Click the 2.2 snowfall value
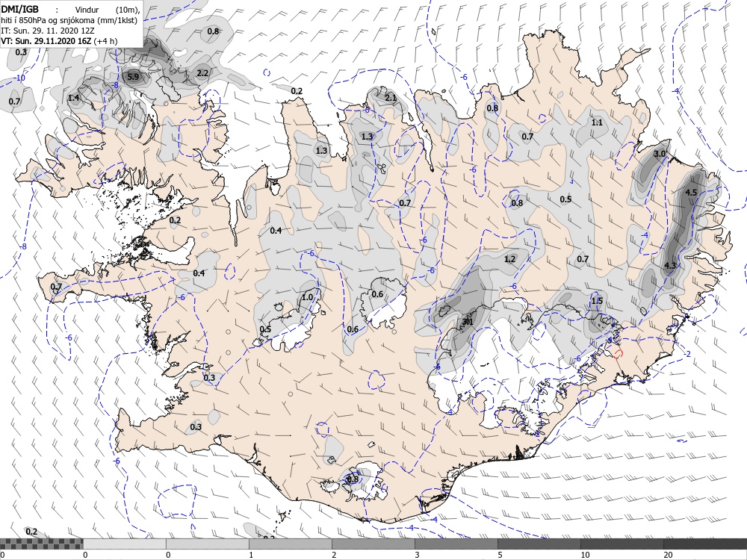 202,73
